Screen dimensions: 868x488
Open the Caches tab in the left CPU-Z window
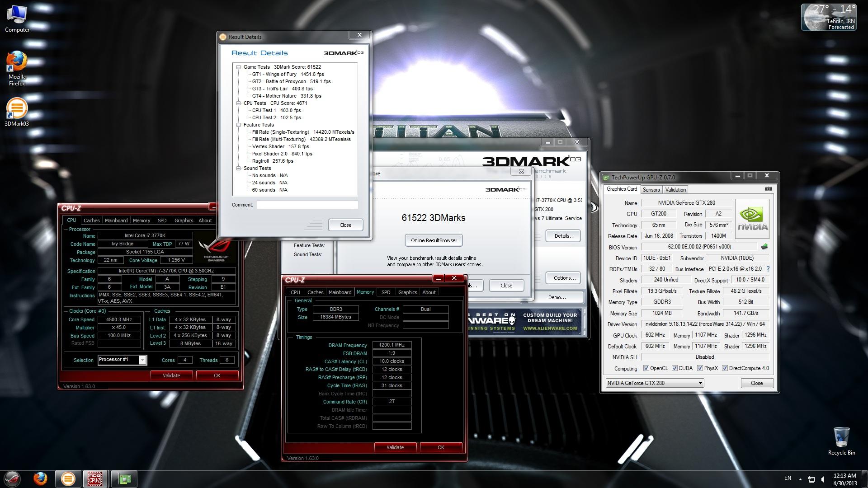pyautogui.click(x=91, y=221)
